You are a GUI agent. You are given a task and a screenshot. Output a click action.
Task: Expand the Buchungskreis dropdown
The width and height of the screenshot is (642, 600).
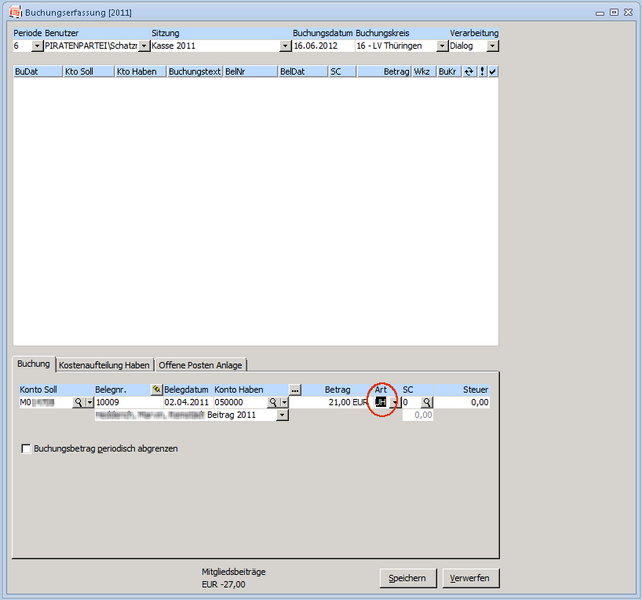click(x=443, y=46)
